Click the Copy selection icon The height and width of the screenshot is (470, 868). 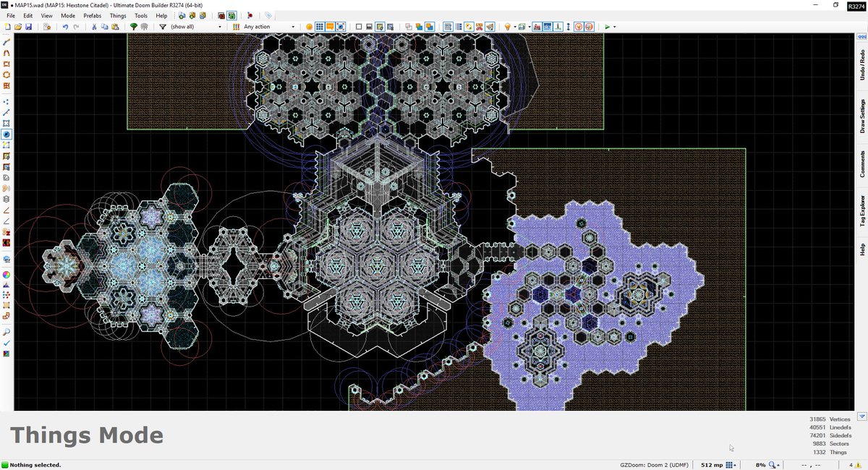point(104,27)
